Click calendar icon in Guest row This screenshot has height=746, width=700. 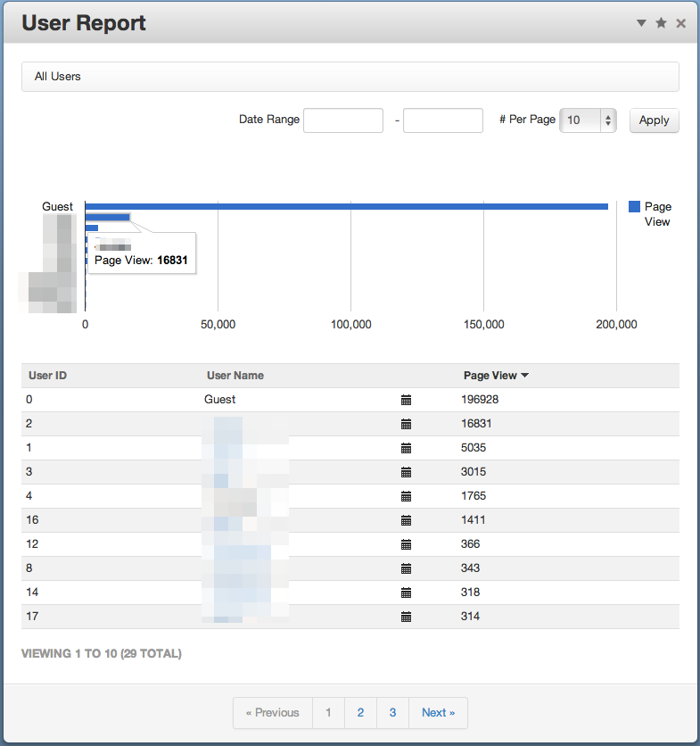pyautogui.click(x=406, y=400)
